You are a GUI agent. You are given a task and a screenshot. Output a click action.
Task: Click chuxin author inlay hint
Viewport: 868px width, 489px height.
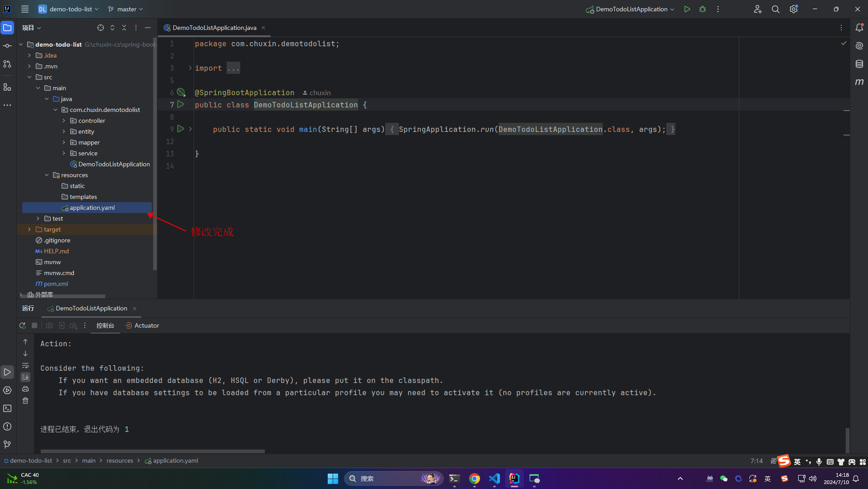click(x=317, y=93)
